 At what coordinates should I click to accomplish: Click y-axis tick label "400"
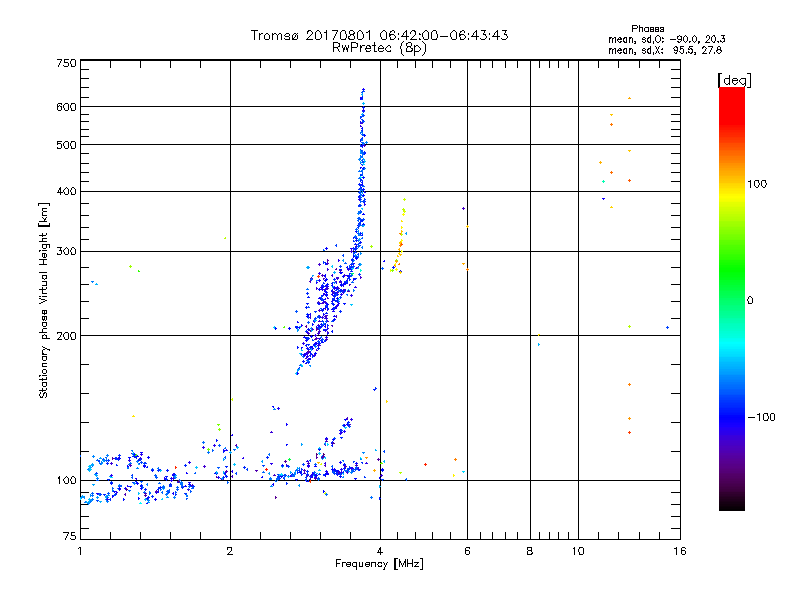(x=66, y=191)
